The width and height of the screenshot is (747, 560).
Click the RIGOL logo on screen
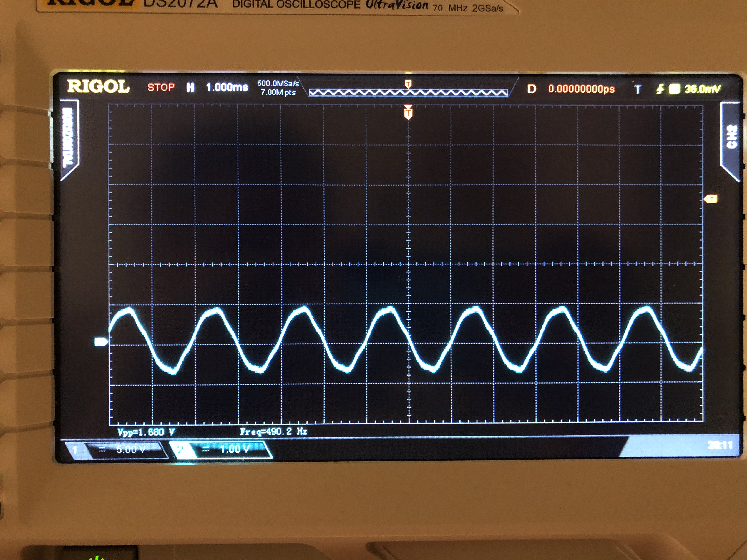pos(98,86)
